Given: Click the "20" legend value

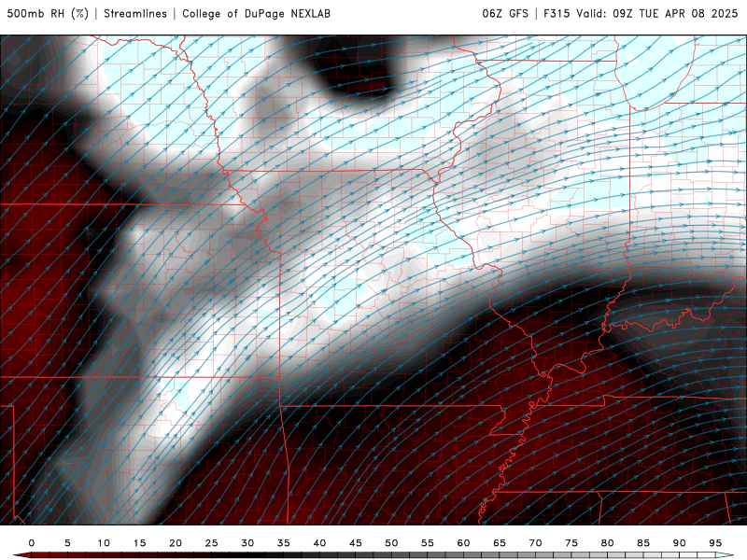Looking at the screenshot, I should [x=176, y=543].
